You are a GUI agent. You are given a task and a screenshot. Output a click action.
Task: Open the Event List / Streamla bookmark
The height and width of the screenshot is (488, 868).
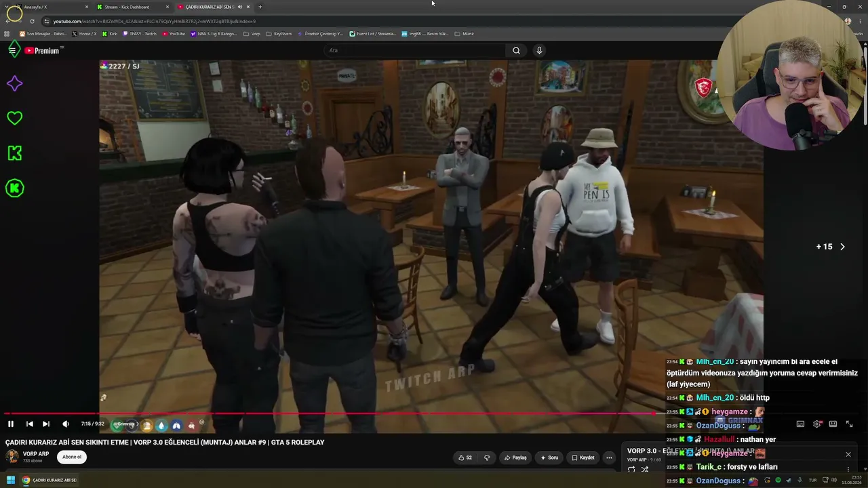[372, 34]
